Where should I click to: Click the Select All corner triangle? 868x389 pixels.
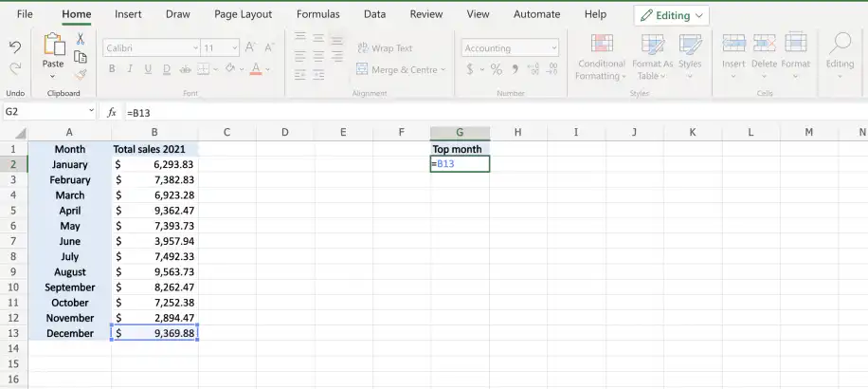point(20,134)
